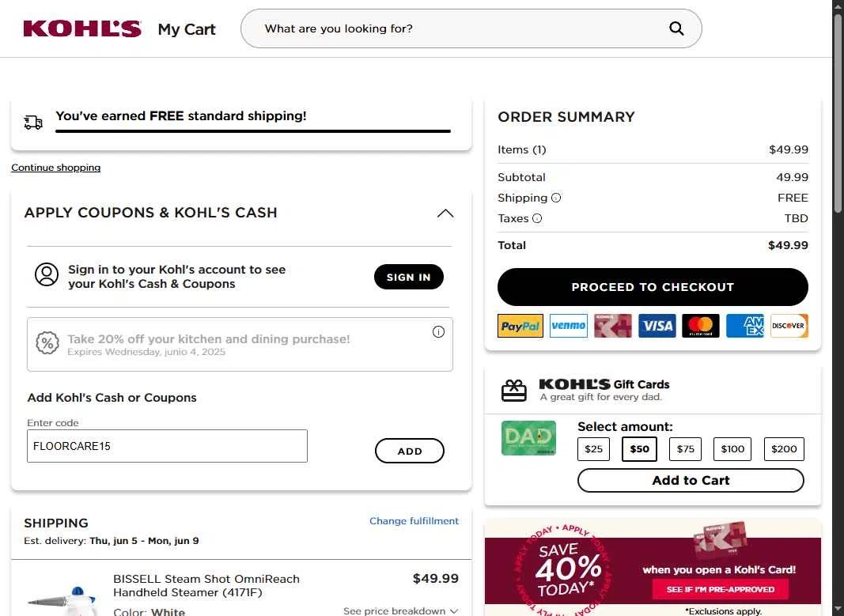
Task: Open info icon on 20% off coupon
Action: 439,332
